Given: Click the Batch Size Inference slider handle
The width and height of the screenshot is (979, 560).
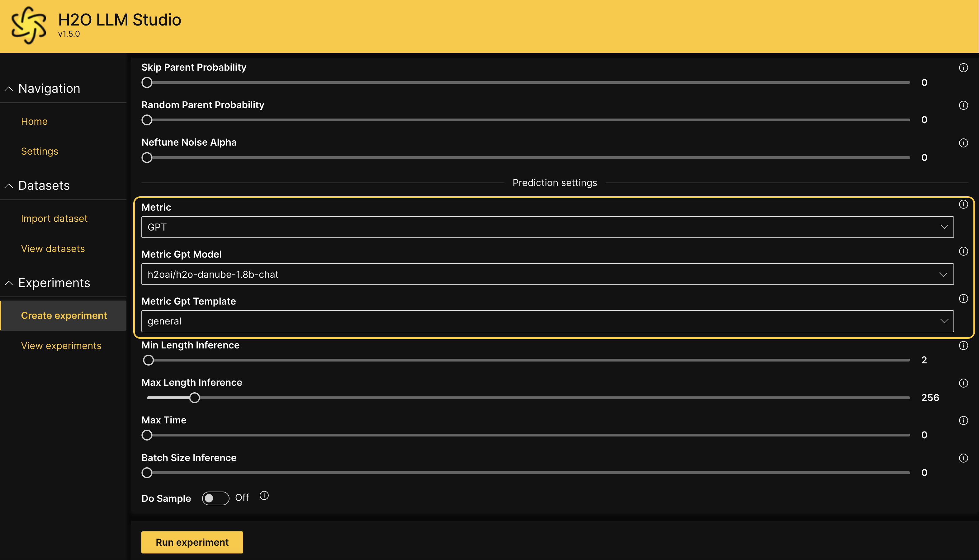Looking at the screenshot, I should 147,473.
